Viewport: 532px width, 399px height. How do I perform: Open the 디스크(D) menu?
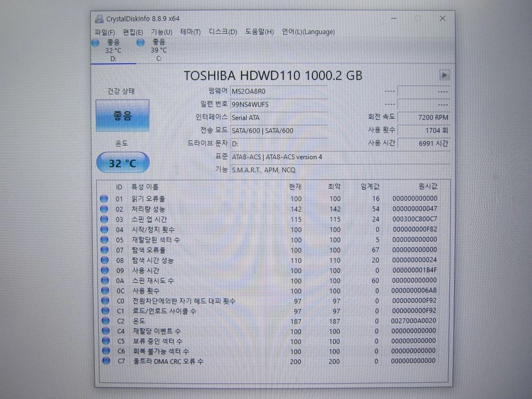[x=223, y=32]
